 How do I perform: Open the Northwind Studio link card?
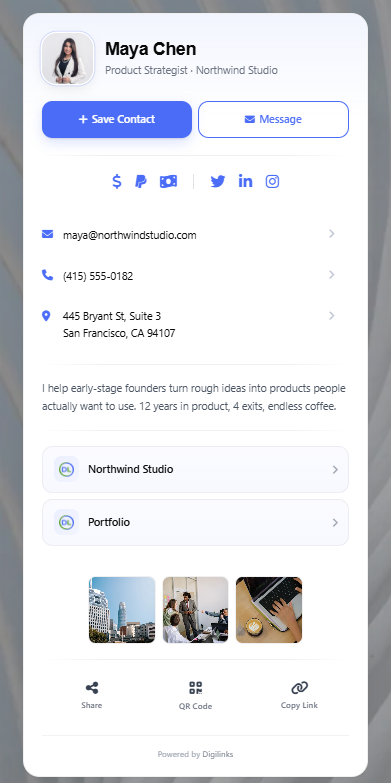[x=195, y=469]
